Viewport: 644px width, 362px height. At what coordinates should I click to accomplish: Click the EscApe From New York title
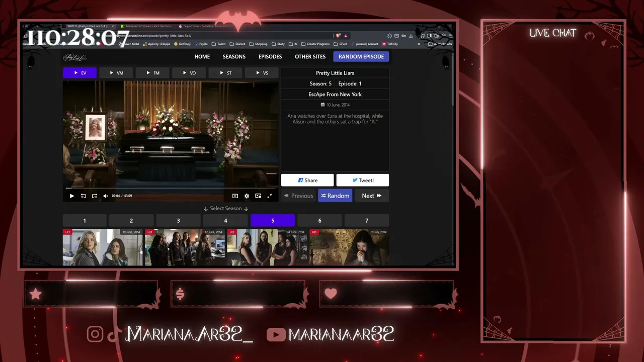tap(335, 95)
